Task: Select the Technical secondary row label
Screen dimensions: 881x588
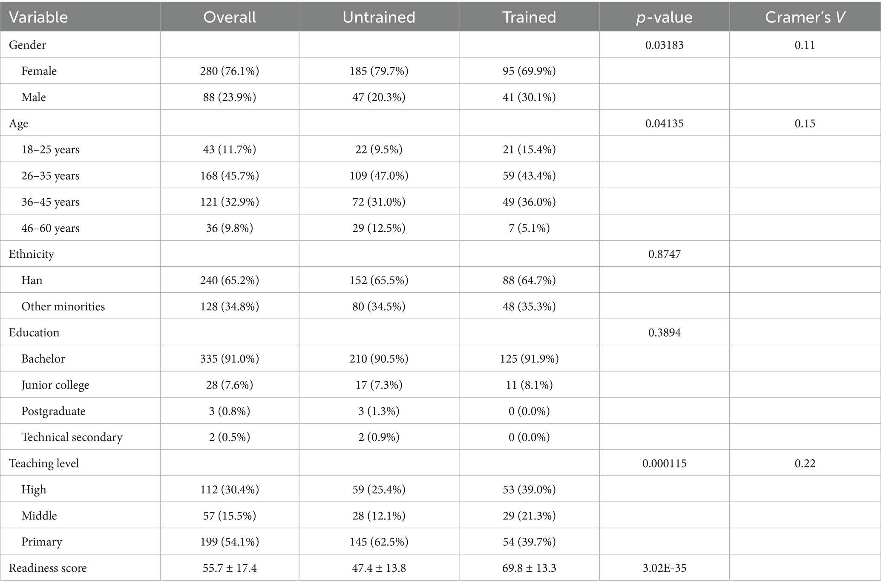Action: coord(72,437)
